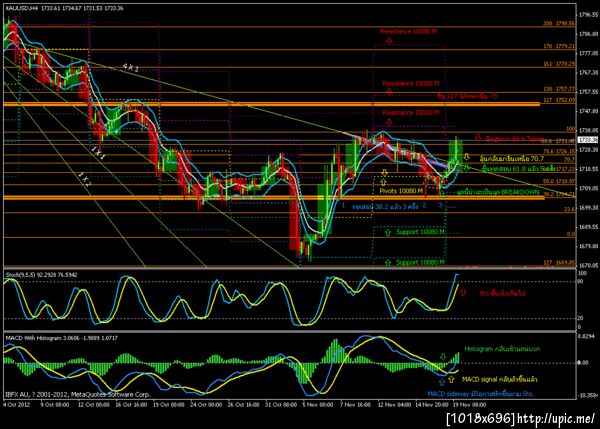
Task: Click the red Sto annotation in the Stochastic pane
Action: click(x=502, y=293)
